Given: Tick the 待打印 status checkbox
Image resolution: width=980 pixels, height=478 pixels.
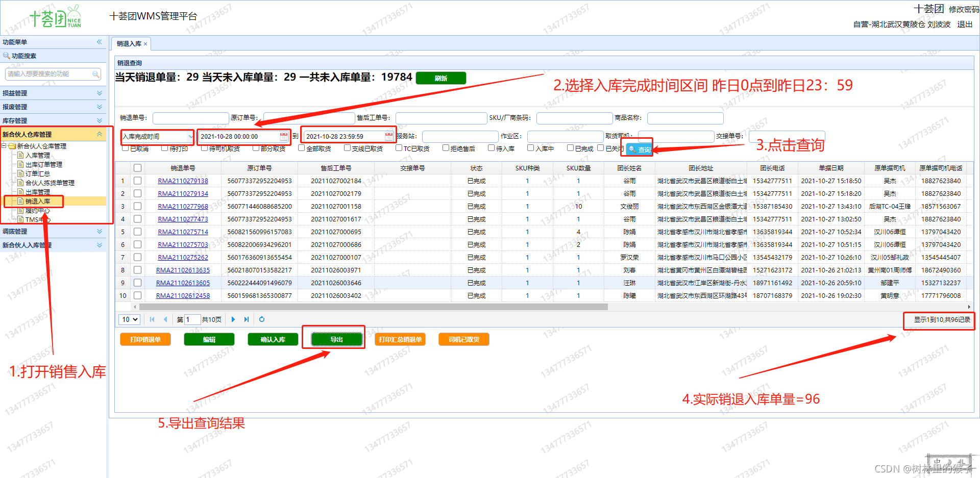Looking at the screenshot, I should click(x=164, y=148).
